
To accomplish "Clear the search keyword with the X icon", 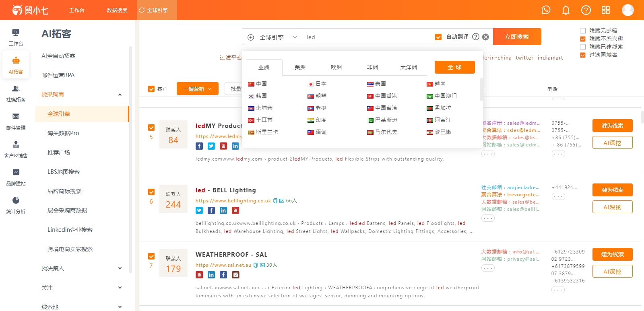I will click(486, 37).
